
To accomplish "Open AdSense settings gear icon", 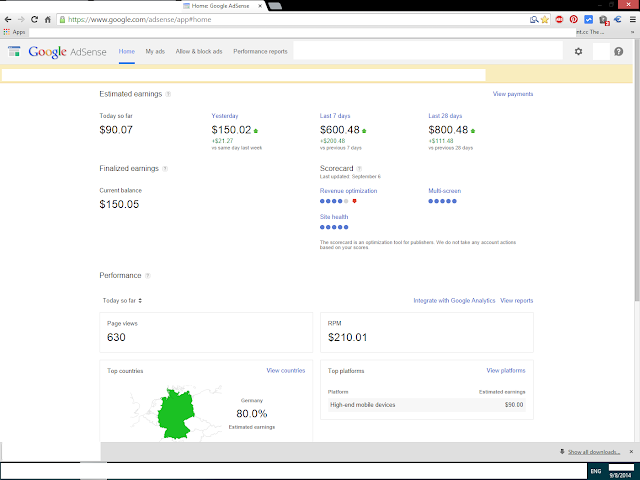I will 578,51.
